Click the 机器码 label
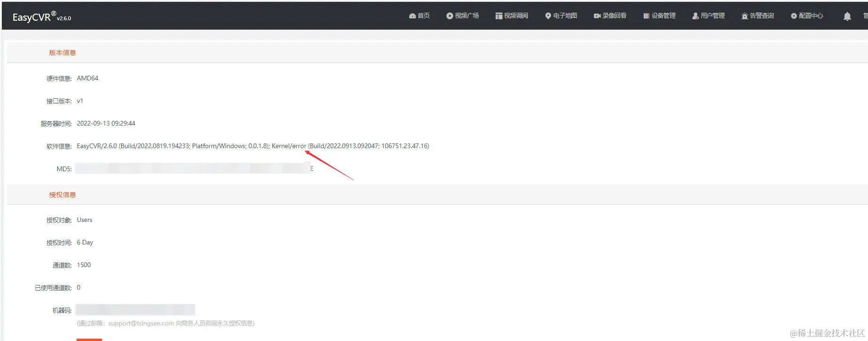 click(x=62, y=310)
